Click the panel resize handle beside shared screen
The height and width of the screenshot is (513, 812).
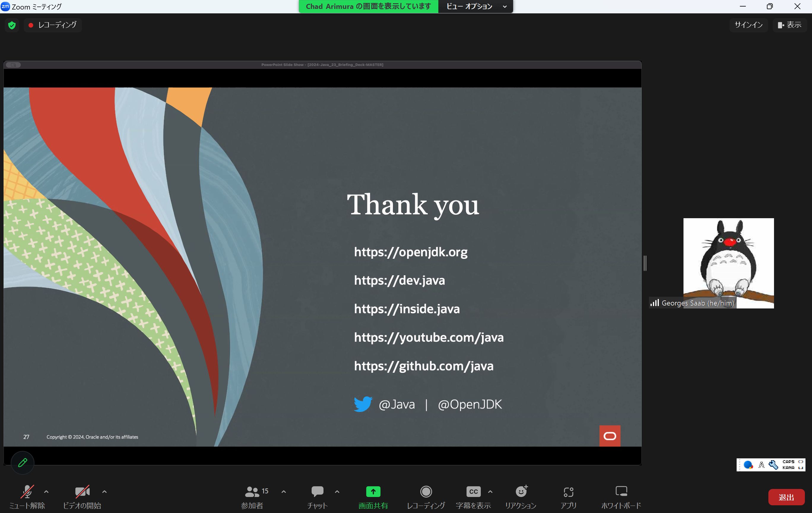point(645,263)
